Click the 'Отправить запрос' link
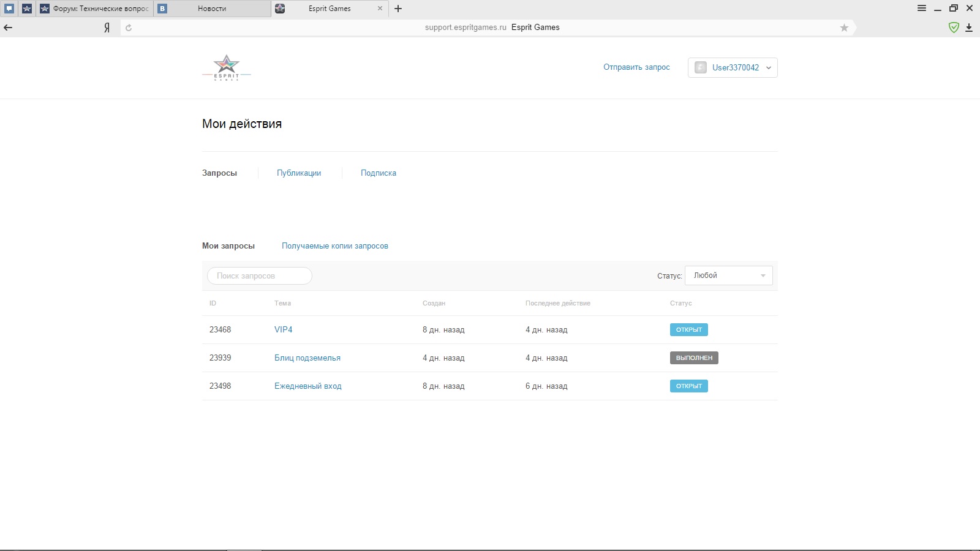Viewport: 980px width, 551px height. (636, 67)
